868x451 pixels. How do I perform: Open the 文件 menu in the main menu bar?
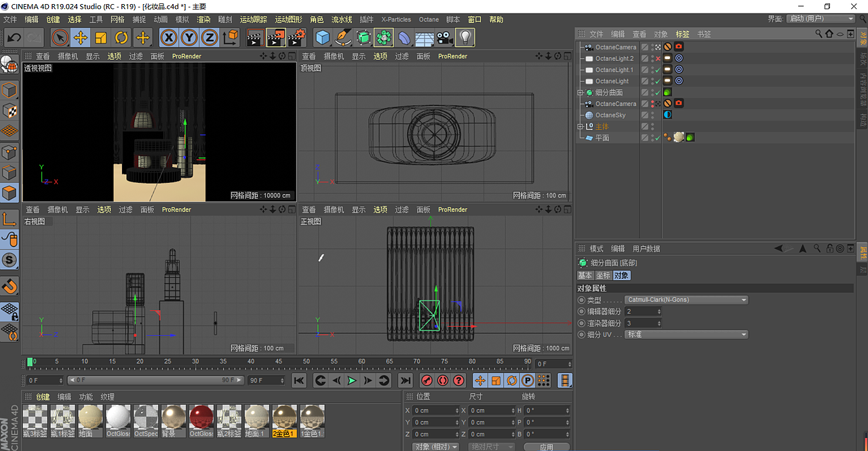(10, 20)
